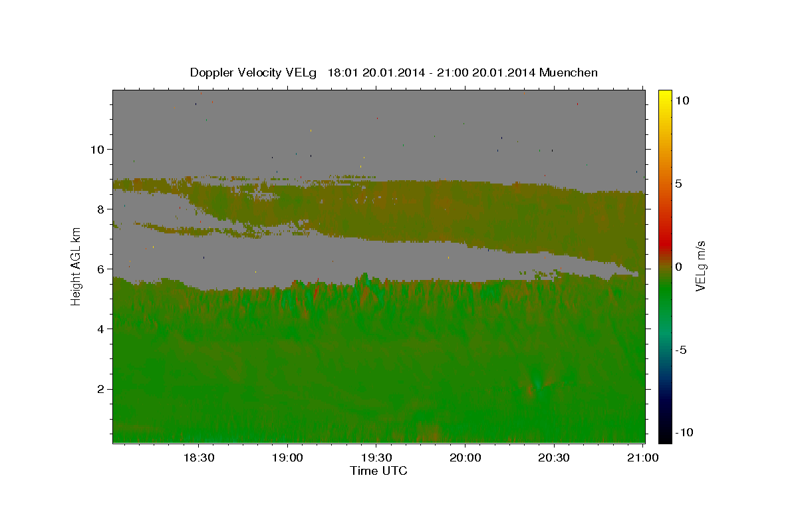Click the colorbar tick label -5

[682, 350]
